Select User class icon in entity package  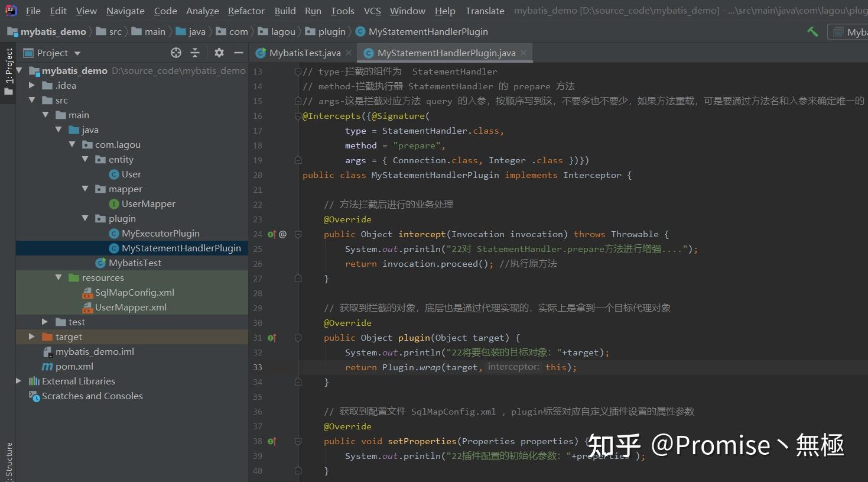115,174
